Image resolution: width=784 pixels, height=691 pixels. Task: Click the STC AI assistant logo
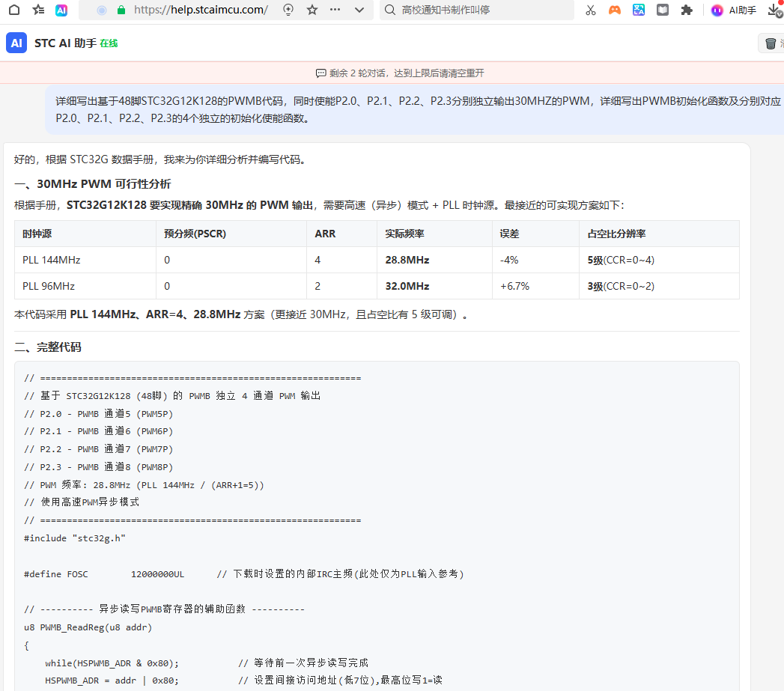click(16, 43)
